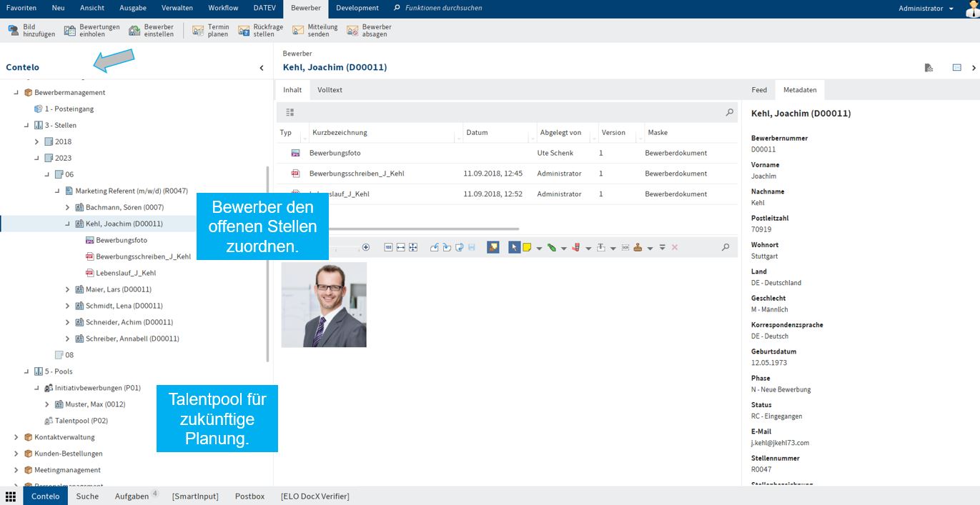Screen dimensions: 980x505
Task: Switch to the DATEV ribbon tab
Action: click(264, 8)
